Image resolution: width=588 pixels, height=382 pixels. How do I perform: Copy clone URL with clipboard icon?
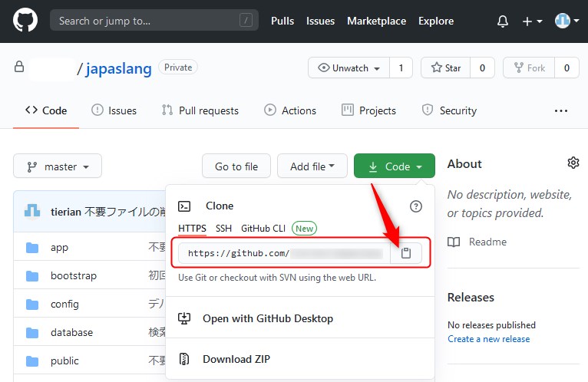pos(406,253)
